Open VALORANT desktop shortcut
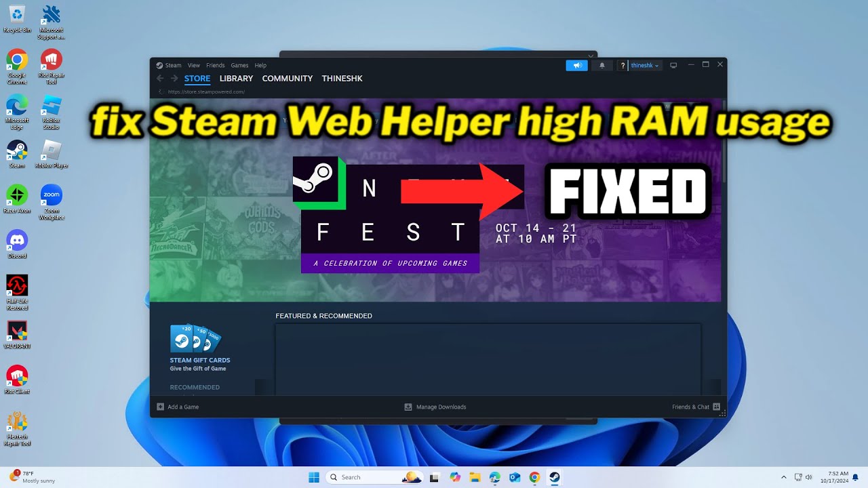868x488 pixels. 17,335
